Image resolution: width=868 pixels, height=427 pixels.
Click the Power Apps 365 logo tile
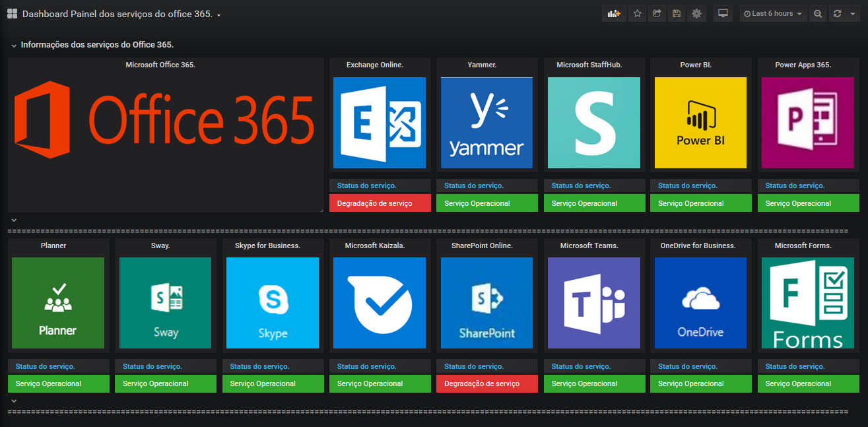(x=807, y=123)
